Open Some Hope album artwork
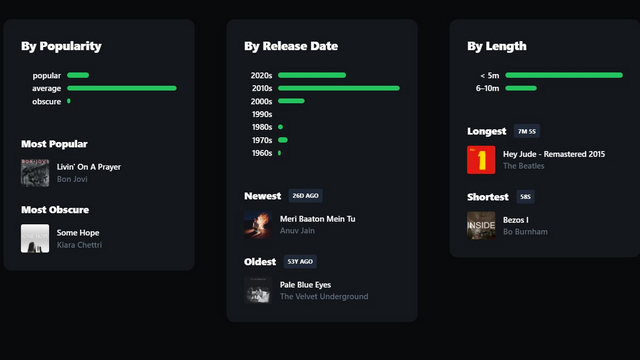The width and height of the screenshot is (640, 360). click(35, 238)
